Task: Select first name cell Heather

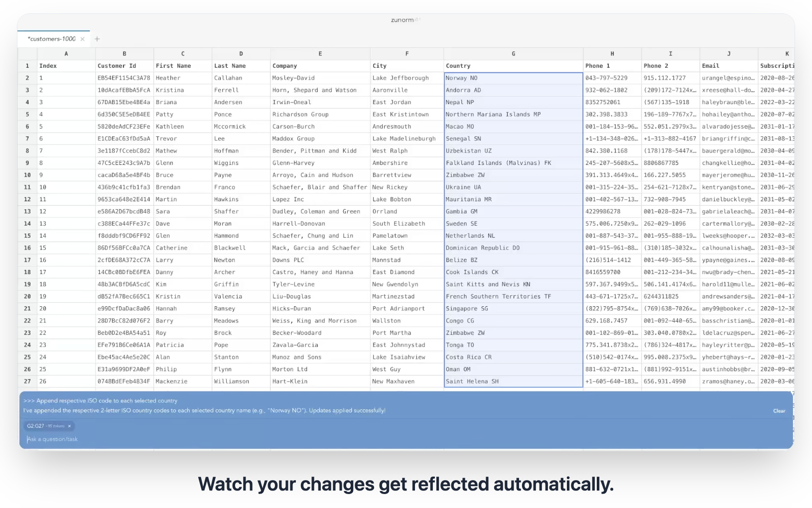Action: (183, 78)
